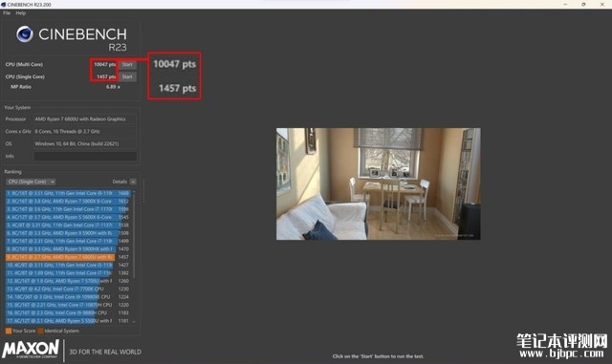The height and width of the screenshot is (364, 612).
Task: Select the first-ranked Core i9 1668 entry
Action: 67,193
